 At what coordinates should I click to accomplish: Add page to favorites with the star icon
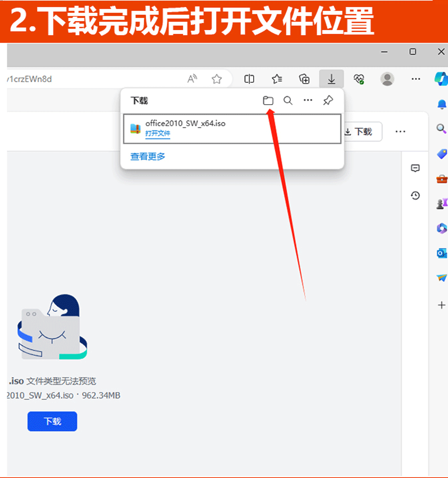point(217,79)
